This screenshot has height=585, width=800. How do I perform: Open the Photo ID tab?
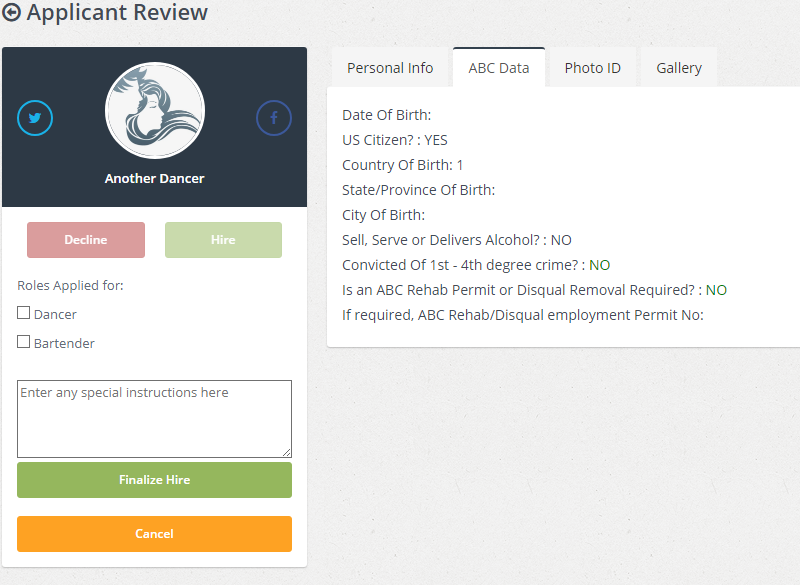click(x=592, y=68)
